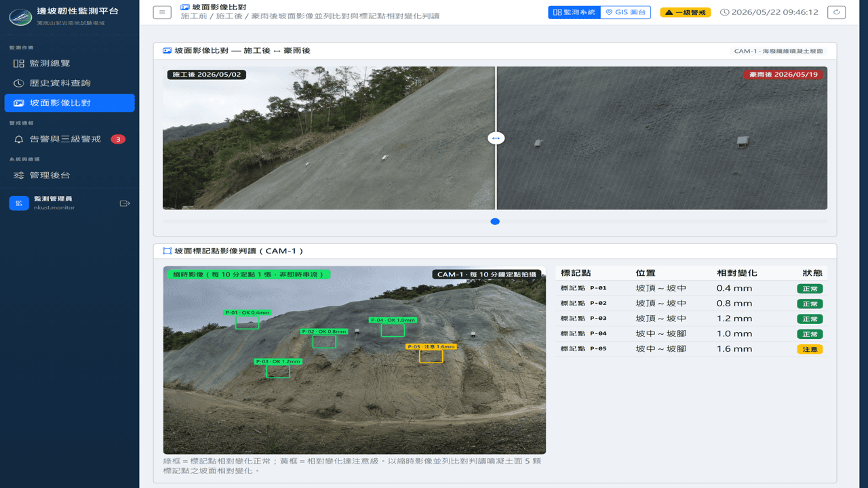Click the P-02 green marker box on image

coord(324,342)
